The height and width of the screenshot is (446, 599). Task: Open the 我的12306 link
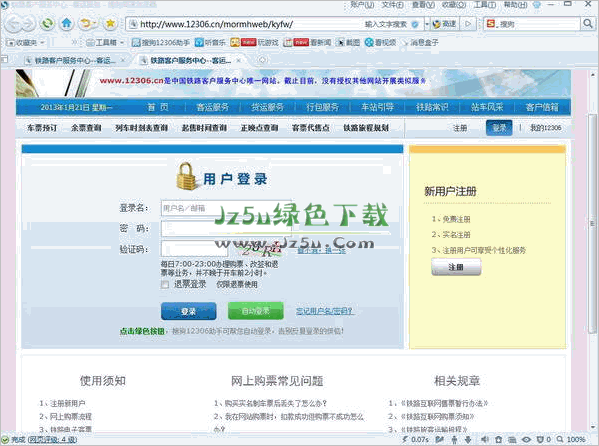point(546,128)
